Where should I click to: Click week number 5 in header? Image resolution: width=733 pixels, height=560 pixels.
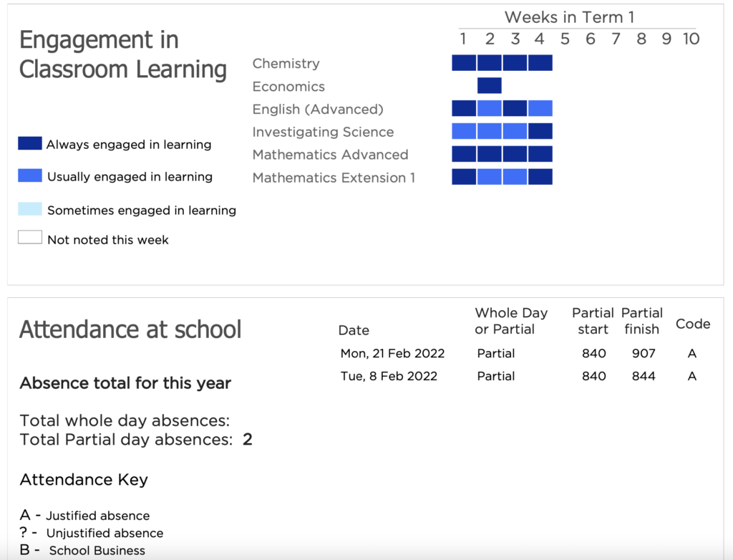pos(565,39)
